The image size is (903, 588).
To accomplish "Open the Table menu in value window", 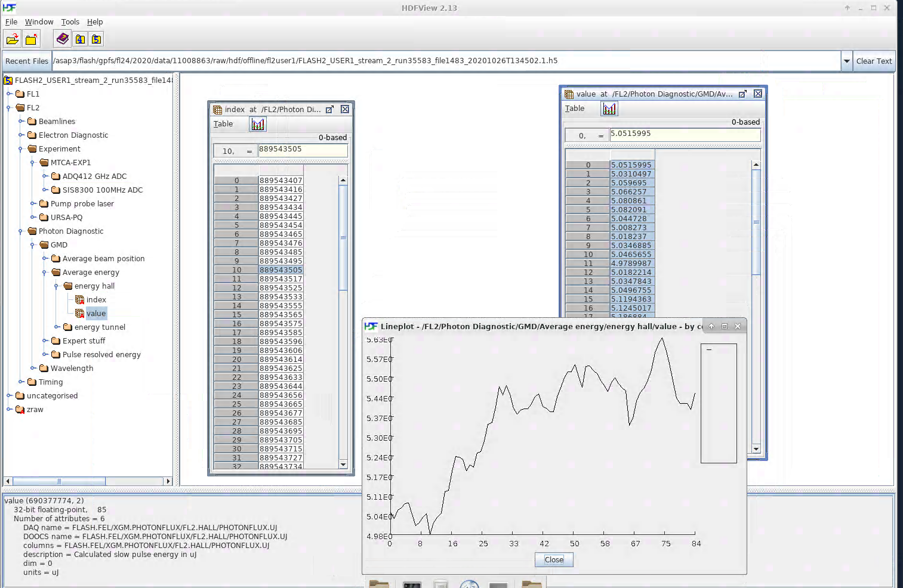I will 574,109.
